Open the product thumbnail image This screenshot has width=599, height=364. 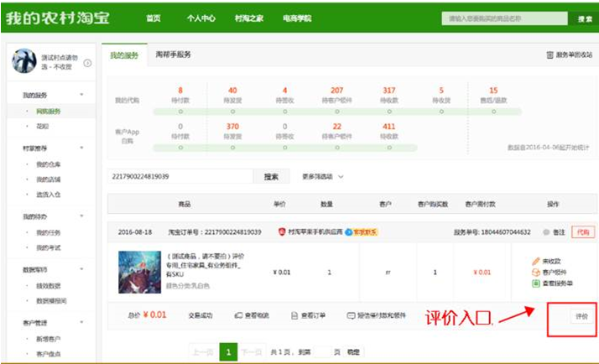pyautogui.click(x=139, y=272)
